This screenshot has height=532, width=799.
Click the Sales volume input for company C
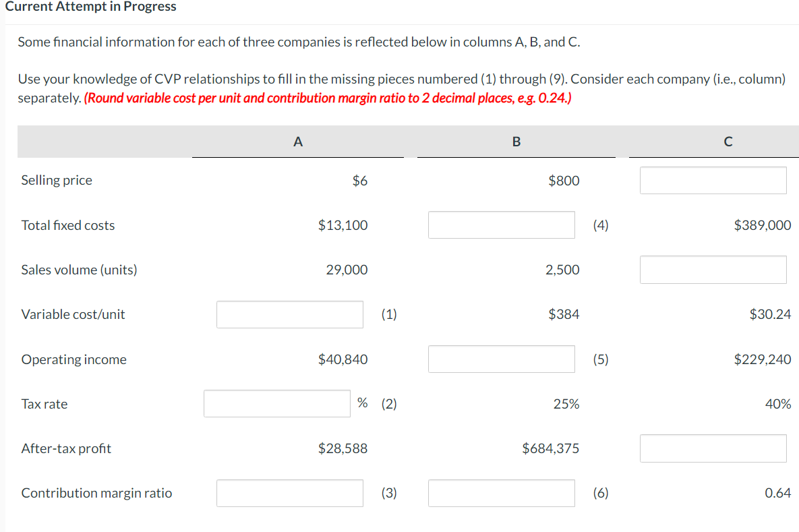coord(713,269)
